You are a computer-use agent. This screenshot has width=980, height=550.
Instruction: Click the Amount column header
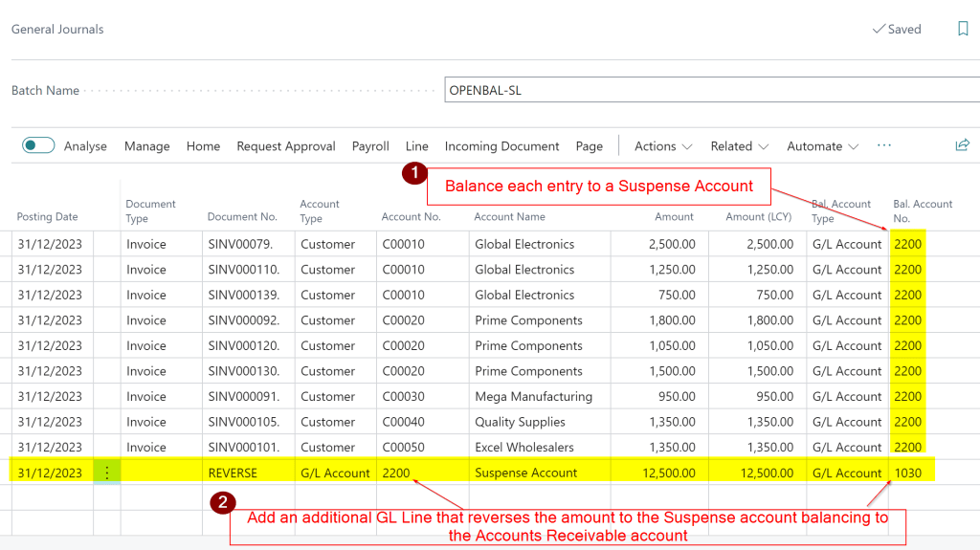674,217
